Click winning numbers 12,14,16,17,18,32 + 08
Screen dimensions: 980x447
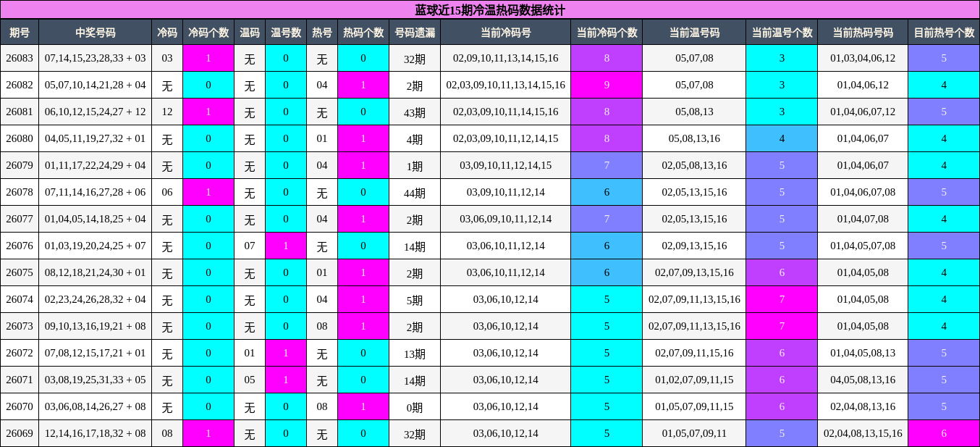coord(95,433)
